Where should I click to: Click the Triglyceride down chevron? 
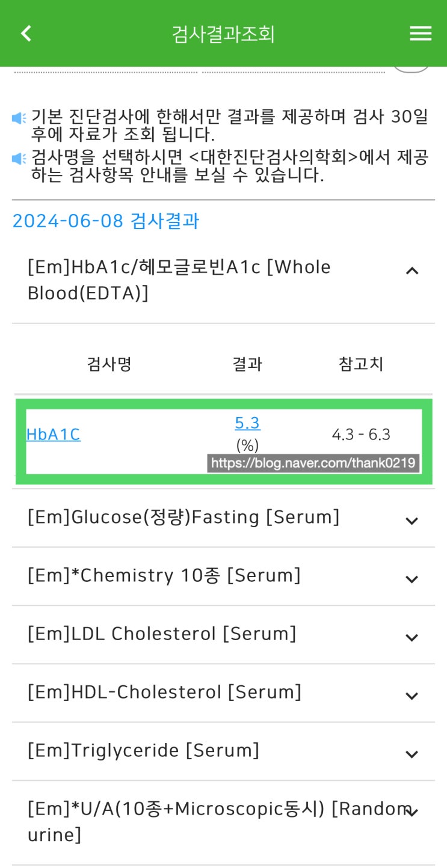click(x=412, y=754)
